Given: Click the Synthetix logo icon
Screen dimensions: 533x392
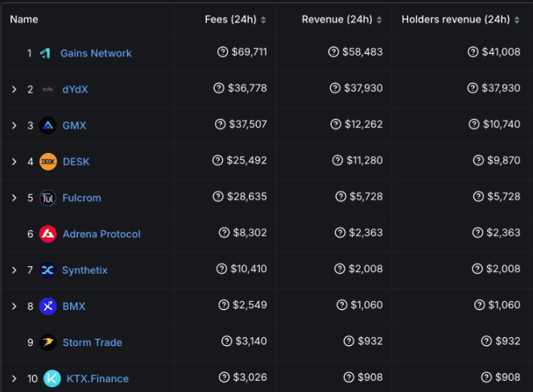Looking at the screenshot, I should point(48,270).
